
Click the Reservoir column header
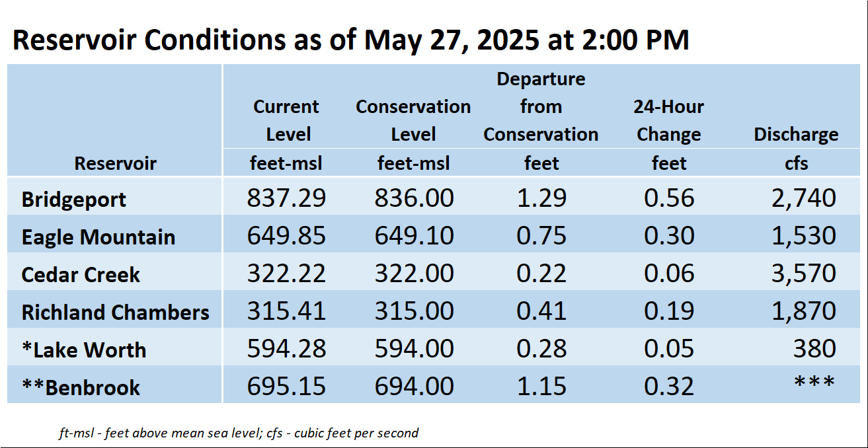[x=115, y=163]
